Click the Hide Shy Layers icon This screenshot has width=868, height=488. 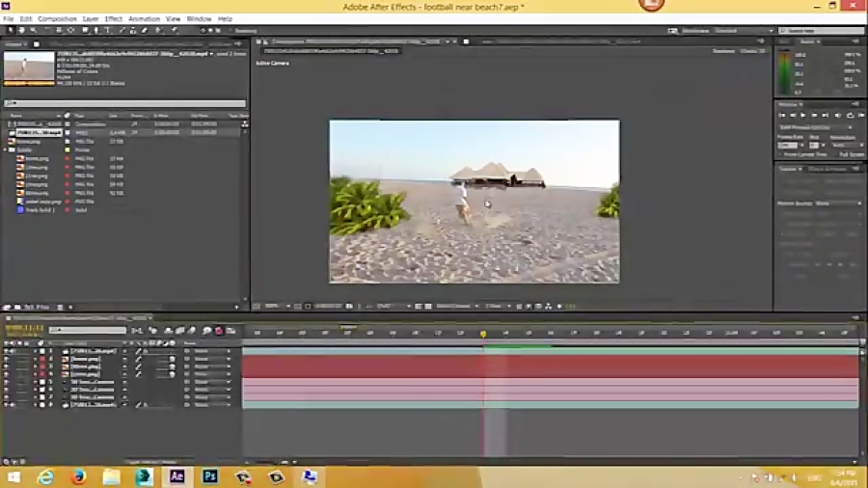[x=168, y=331]
